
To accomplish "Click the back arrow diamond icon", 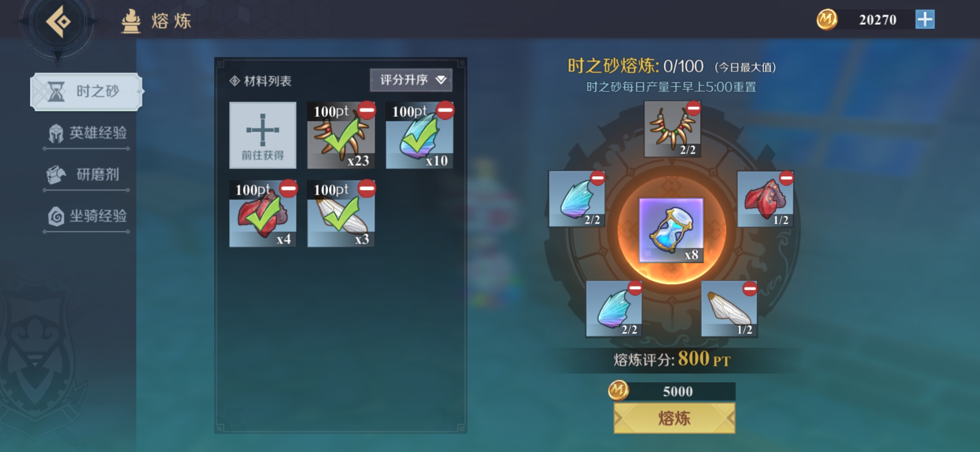I will coord(59,21).
